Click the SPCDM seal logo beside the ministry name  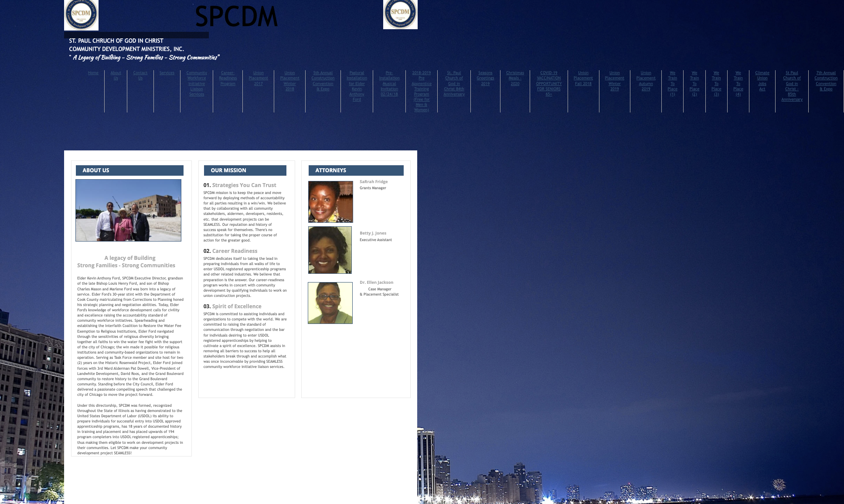81,15
